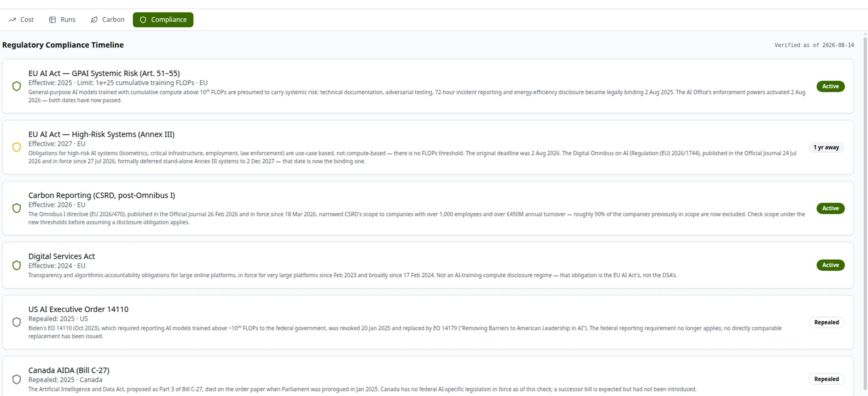Open the Cost tab
Screen dimensions: 868x396
pyautogui.click(x=21, y=20)
